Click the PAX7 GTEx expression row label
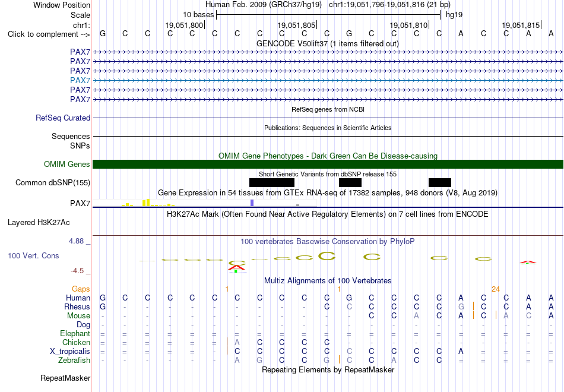This screenshot has height=392, width=564. 80,203
